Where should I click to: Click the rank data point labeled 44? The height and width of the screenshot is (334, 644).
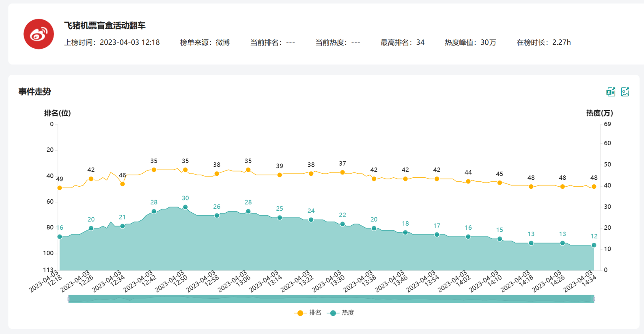point(468,181)
